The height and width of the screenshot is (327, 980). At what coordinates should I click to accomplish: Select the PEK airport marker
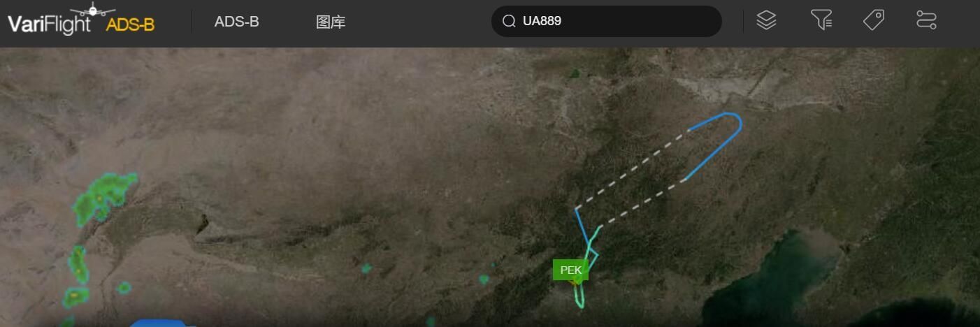571,270
